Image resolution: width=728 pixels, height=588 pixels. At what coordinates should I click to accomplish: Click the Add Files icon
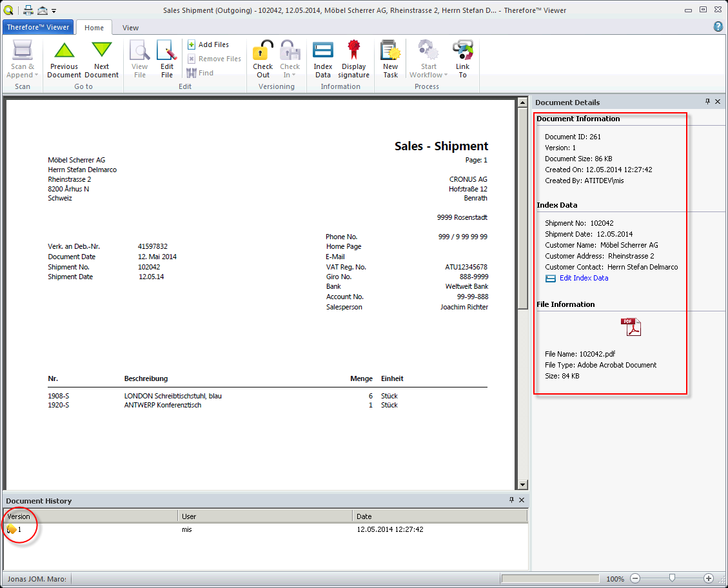(x=191, y=44)
